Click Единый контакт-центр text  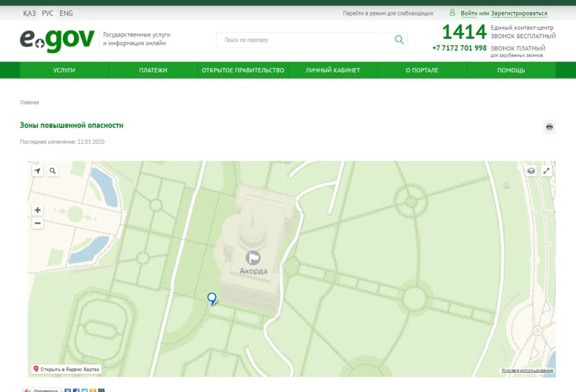[522, 28]
